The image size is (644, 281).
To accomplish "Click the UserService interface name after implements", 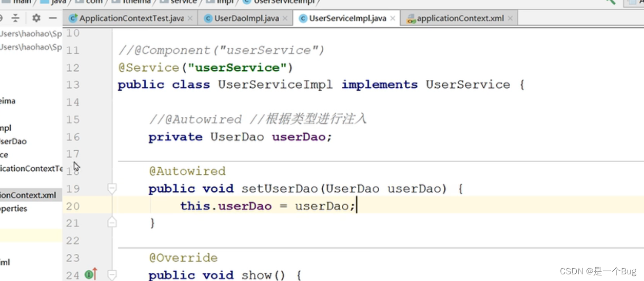I will pos(468,85).
